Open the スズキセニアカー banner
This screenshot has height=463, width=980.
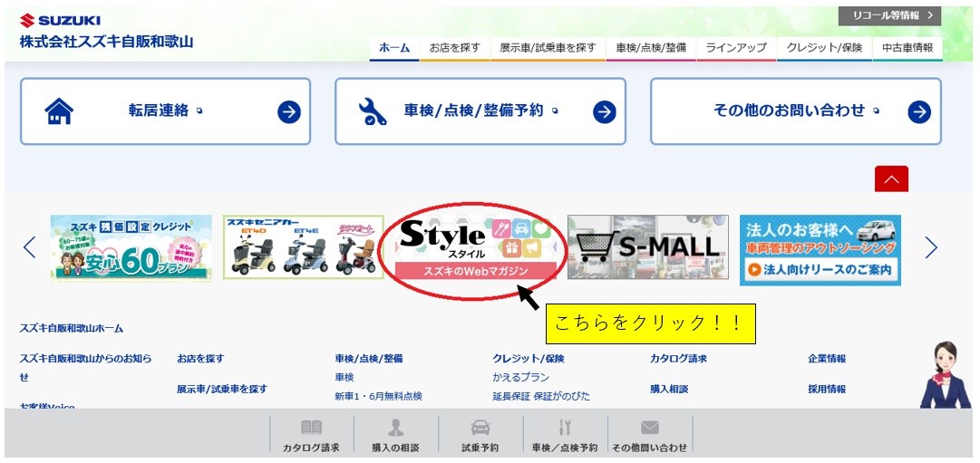tap(303, 246)
